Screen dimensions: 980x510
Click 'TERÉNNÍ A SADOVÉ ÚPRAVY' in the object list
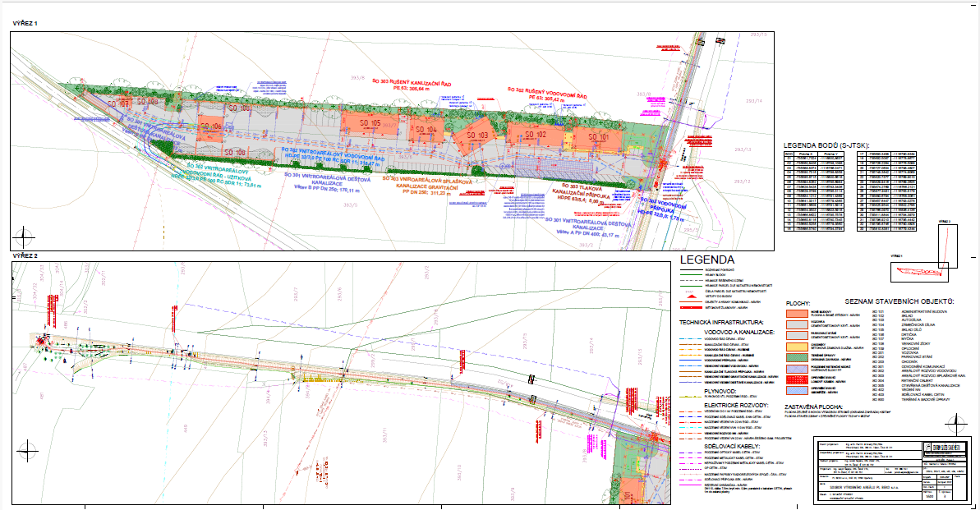click(925, 399)
